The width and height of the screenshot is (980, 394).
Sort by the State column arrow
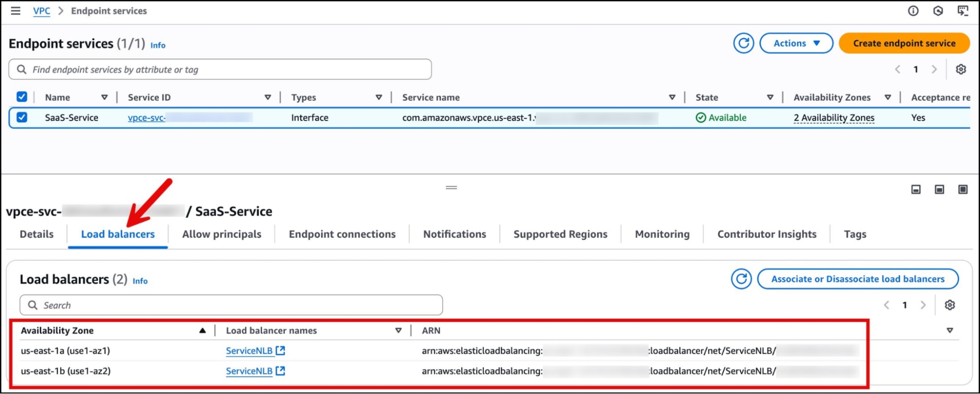coord(770,97)
